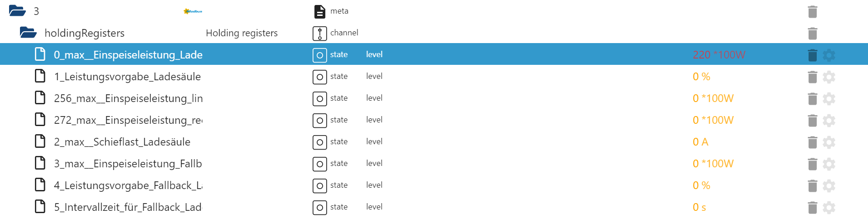Viewport: 868px width, 219px height.
Task: Collapse the folder named 3
Action: click(x=17, y=11)
